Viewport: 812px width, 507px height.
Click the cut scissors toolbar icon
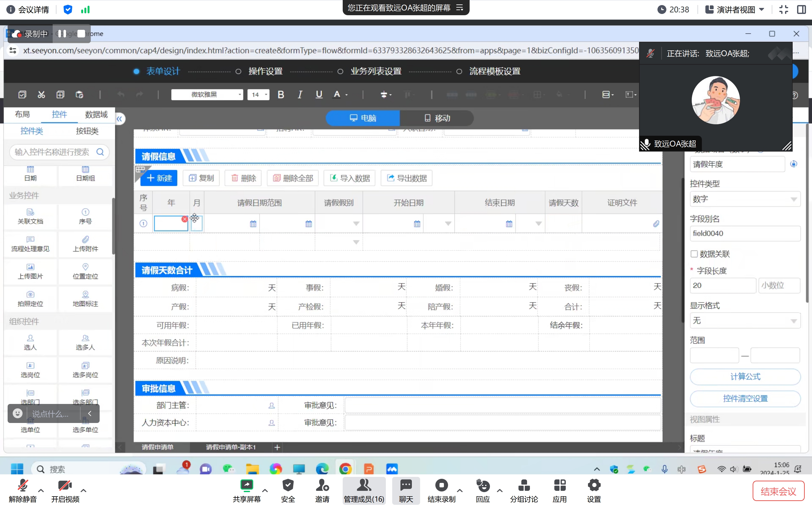coord(41,94)
